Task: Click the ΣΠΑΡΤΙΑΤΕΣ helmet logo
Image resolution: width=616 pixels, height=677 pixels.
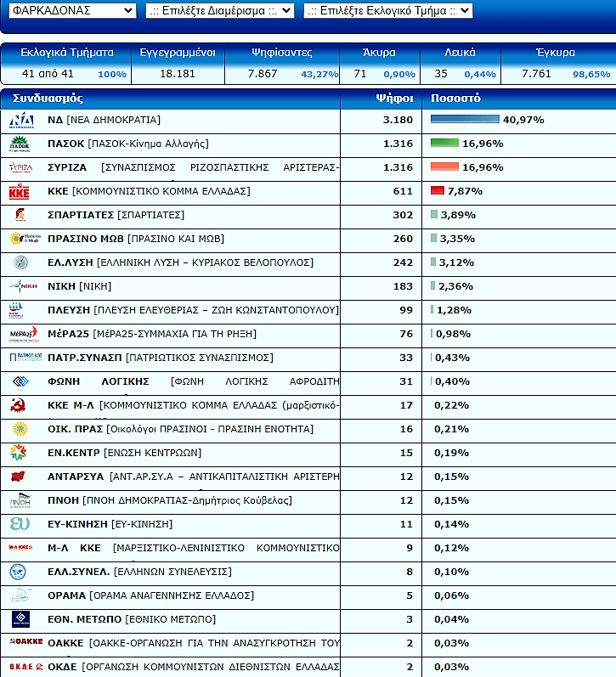Action: 20,216
